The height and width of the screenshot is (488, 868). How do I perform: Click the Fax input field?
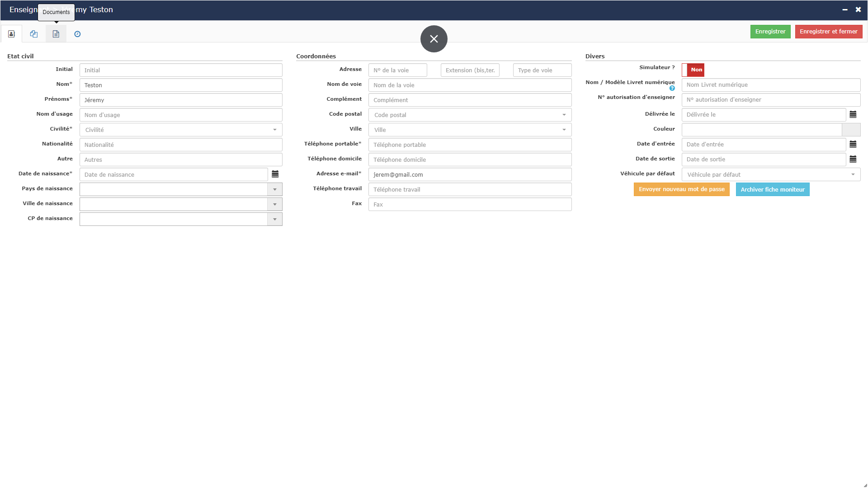tap(470, 204)
